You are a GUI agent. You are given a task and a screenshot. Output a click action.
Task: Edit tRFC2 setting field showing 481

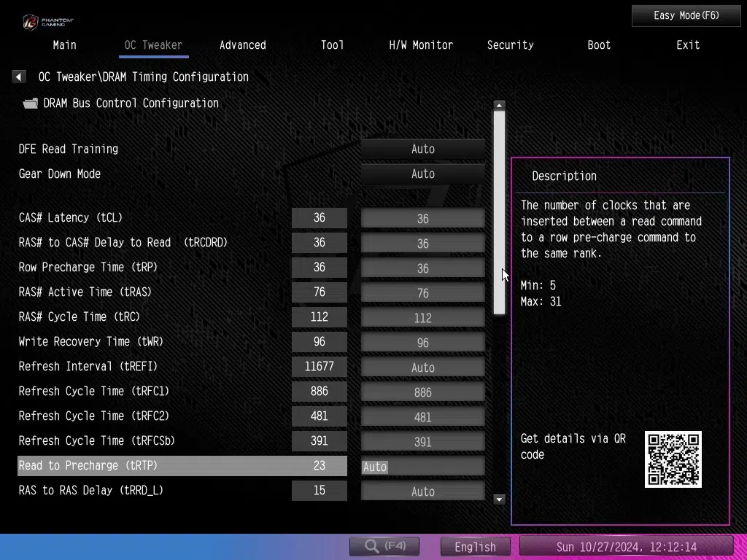[422, 416]
